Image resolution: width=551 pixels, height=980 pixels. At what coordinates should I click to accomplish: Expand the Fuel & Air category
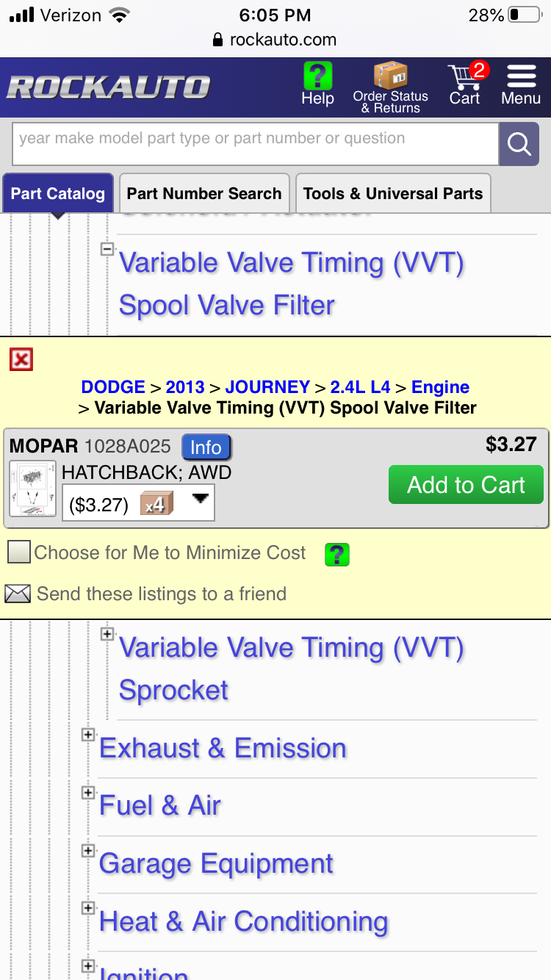[x=88, y=792]
